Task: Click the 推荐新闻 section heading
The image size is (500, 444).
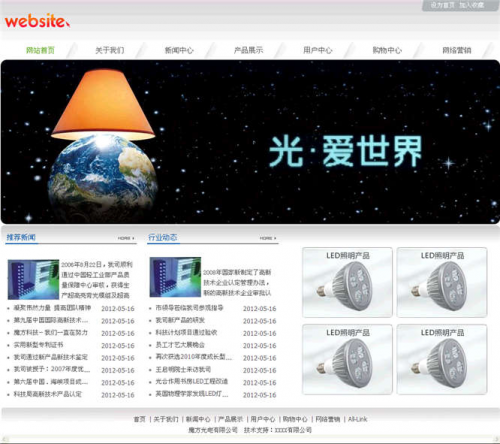Action: [x=21, y=237]
